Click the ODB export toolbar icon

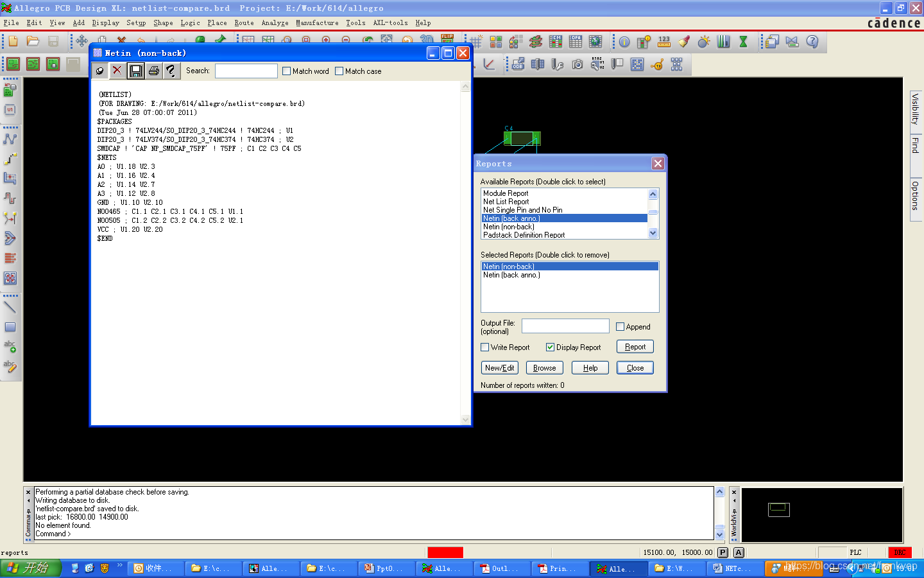[x=518, y=64]
